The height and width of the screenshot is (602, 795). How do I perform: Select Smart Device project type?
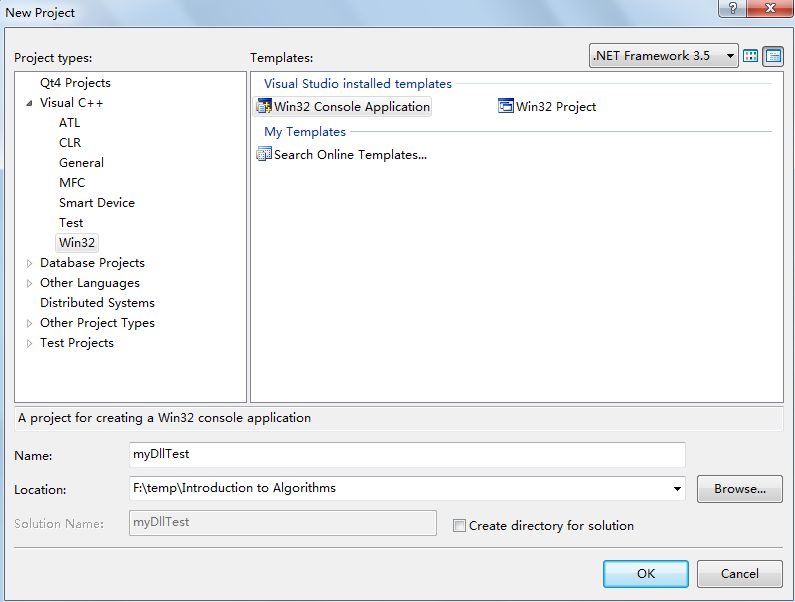click(x=97, y=203)
